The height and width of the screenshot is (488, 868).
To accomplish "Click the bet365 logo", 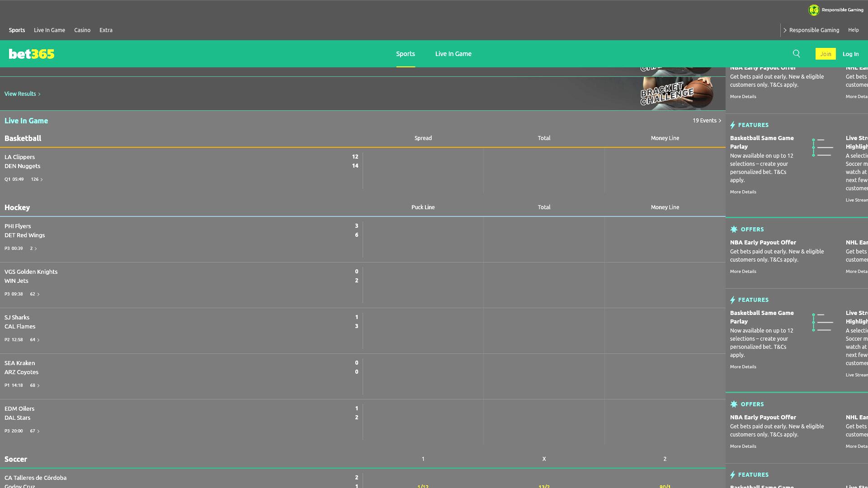I will tap(32, 54).
